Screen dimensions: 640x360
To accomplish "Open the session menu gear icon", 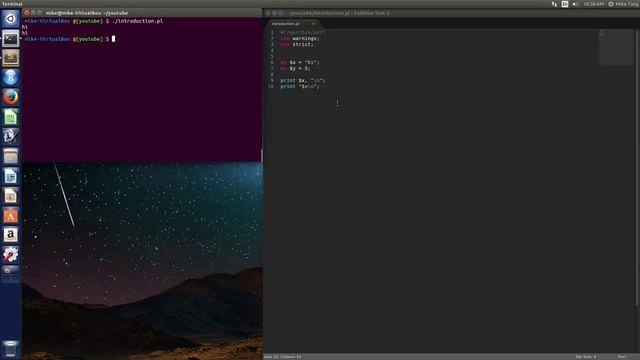I will click(611, 4).
